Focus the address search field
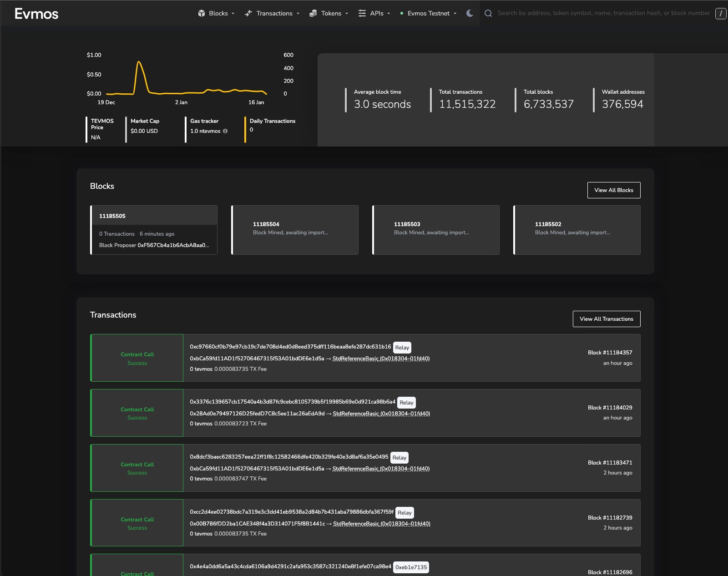Screen dimensions: 728x576 603,13
